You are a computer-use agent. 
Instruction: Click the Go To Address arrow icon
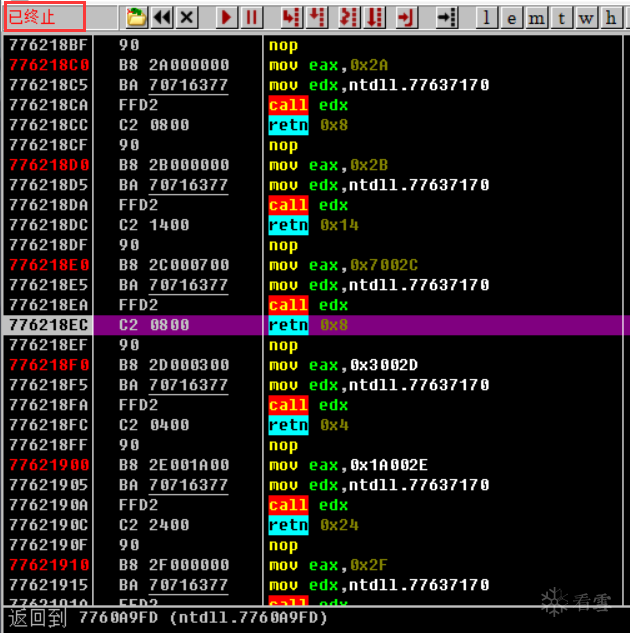point(447,18)
